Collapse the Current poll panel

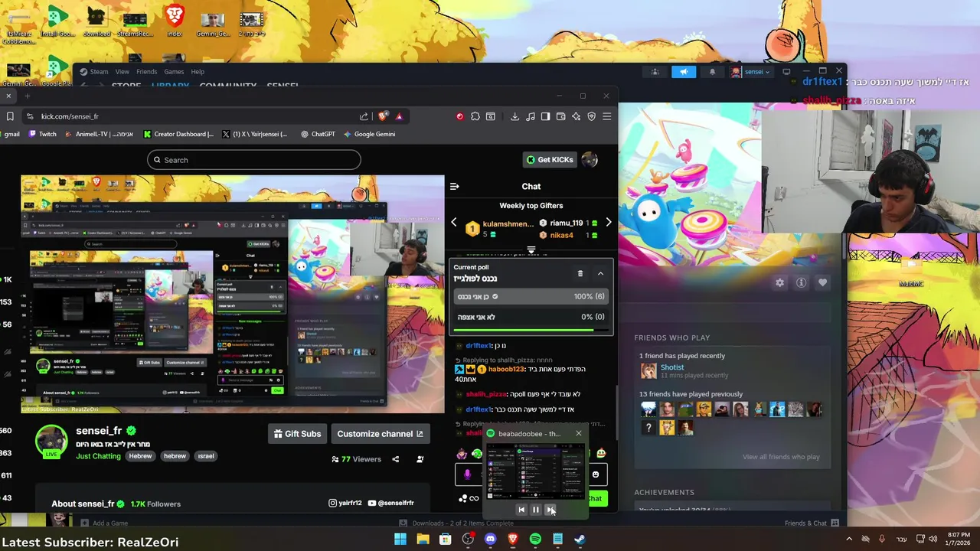tap(600, 273)
